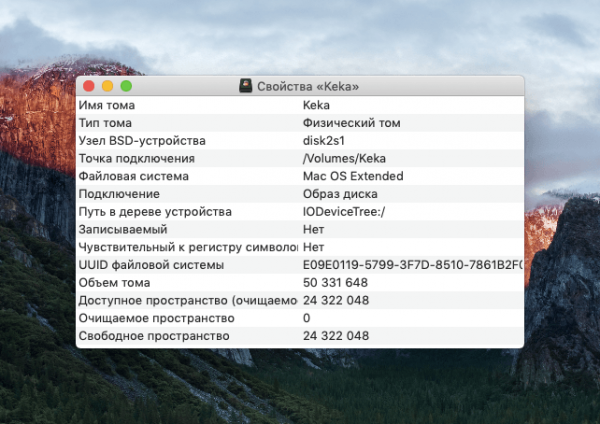Image resolution: width=600 pixels, height=424 pixels.
Task: Select the label Объем тома
Action: pyautogui.click(x=114, y=283)
